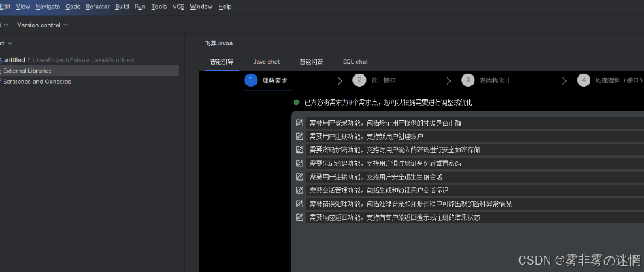
Task: Click the 需要用户注销功能 requirement text field
Action: click(475, 177)
